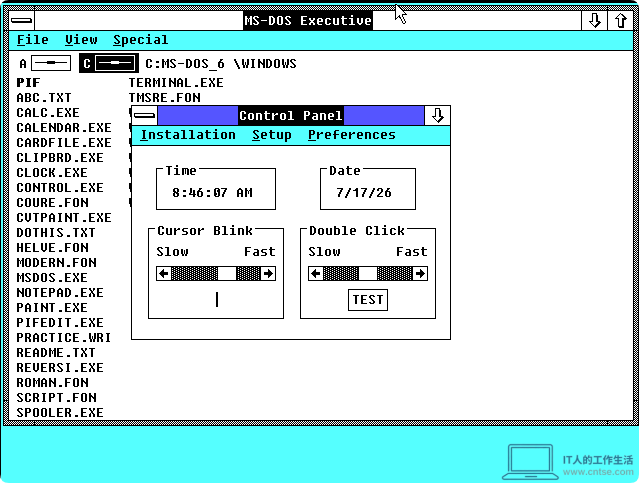Click the Time field 8:46:07 AM

point(212,192)
